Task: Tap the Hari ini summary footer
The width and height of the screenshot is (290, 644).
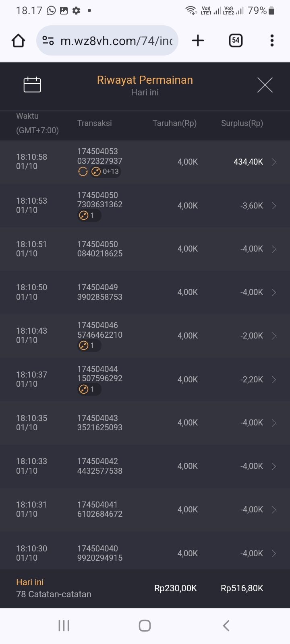Action: [54, 588]
